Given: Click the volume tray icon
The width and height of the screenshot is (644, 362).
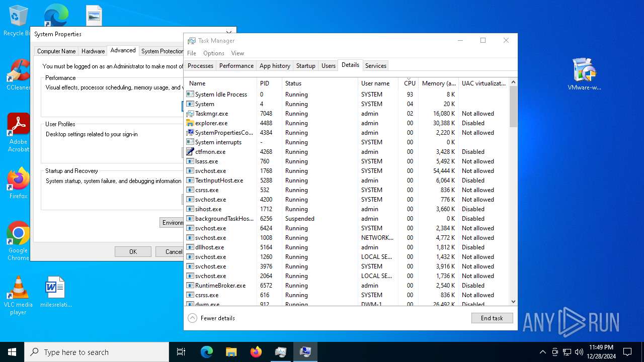Looking at the screenshot, I should (x=579, y=352).
